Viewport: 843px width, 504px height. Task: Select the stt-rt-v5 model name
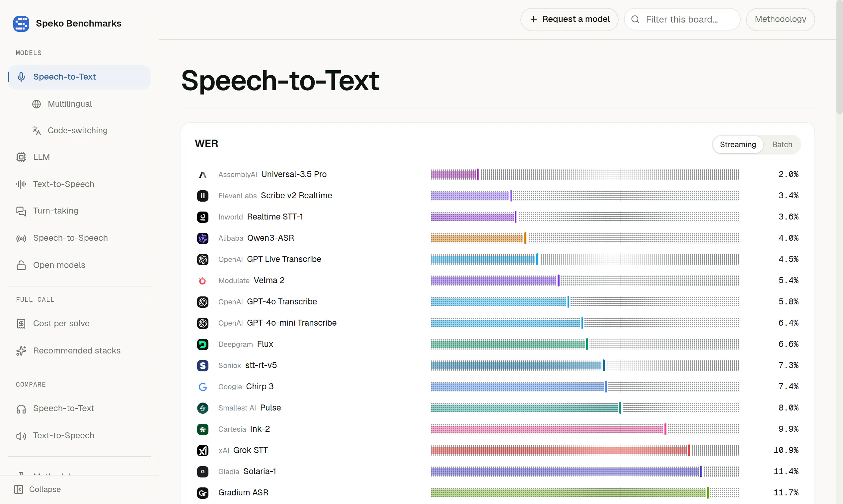[261, 365]
